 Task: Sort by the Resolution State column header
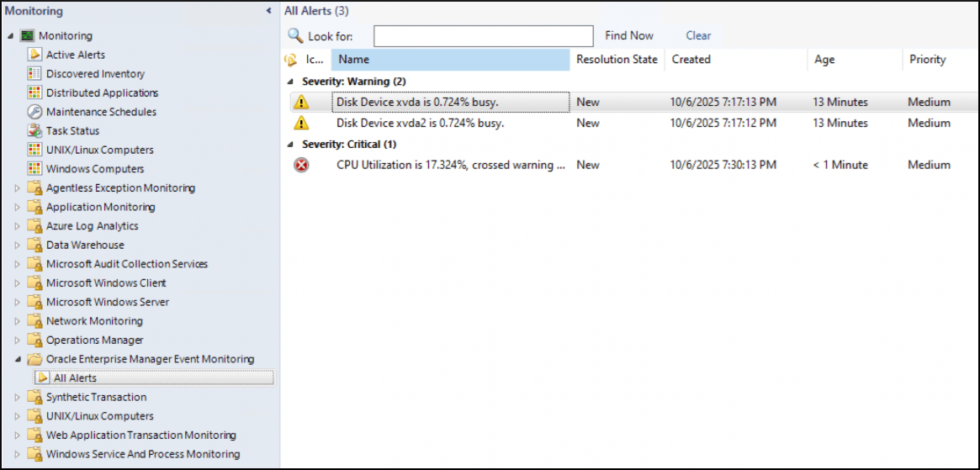617,60
